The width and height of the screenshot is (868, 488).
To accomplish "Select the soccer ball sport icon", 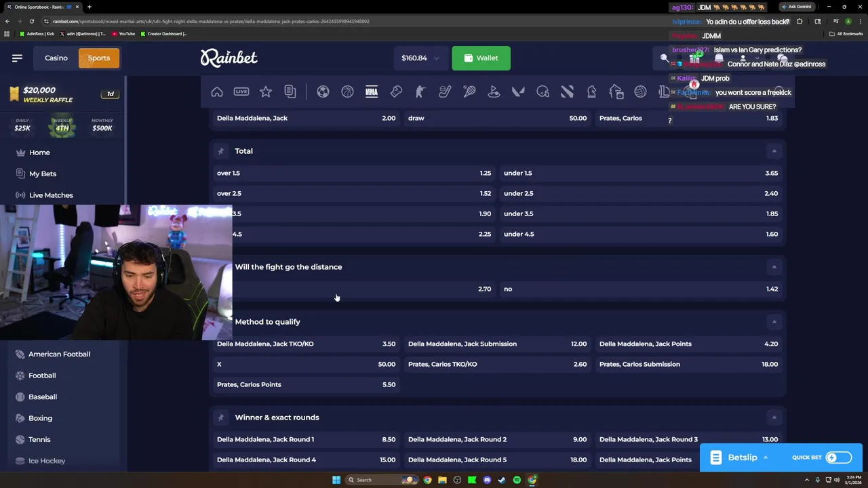I will (323, 91).
